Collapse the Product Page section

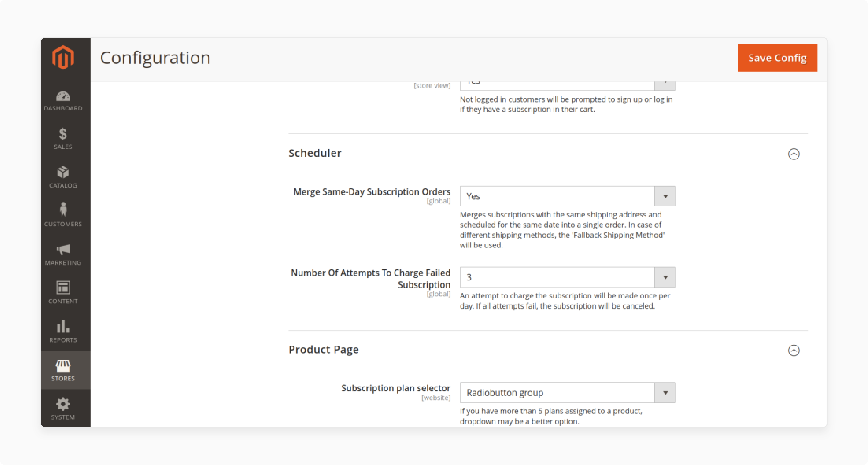click(x=794, y=350)
